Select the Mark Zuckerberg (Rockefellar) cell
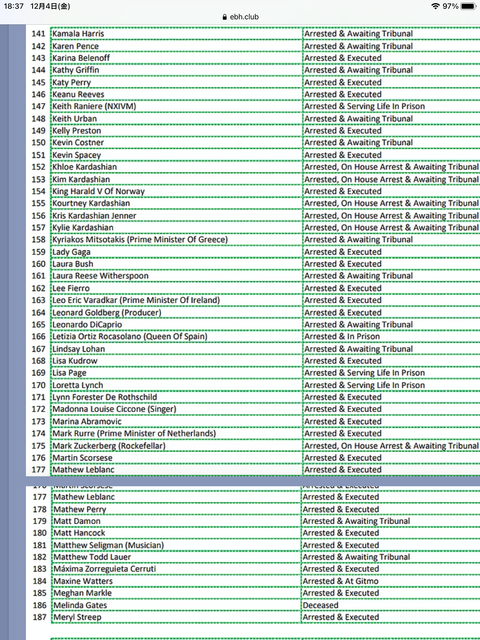The width and height of the screenshot is (480, 640). tap(176, 446)
